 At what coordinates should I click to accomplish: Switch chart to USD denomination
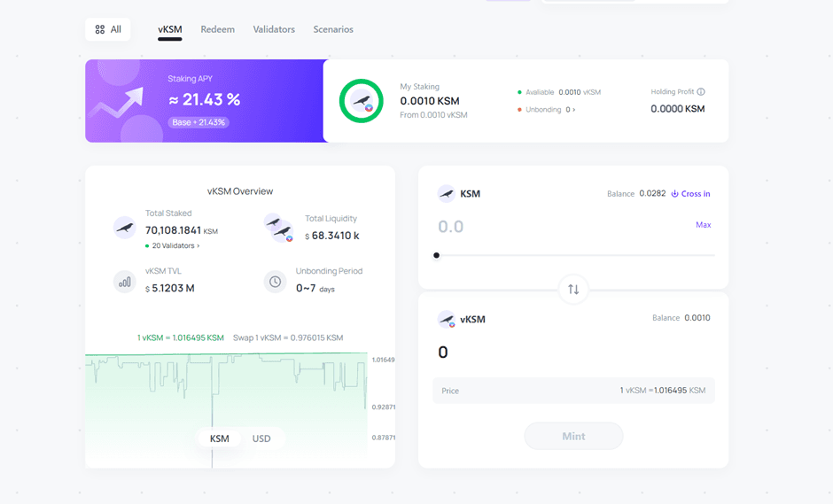[261, 438]
